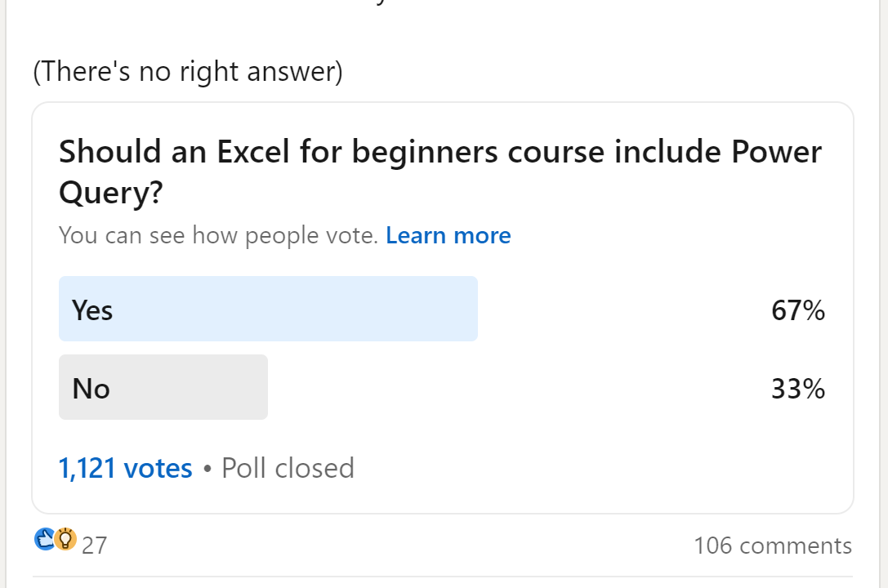Click "You can see how people vote" text

(218, 236)
